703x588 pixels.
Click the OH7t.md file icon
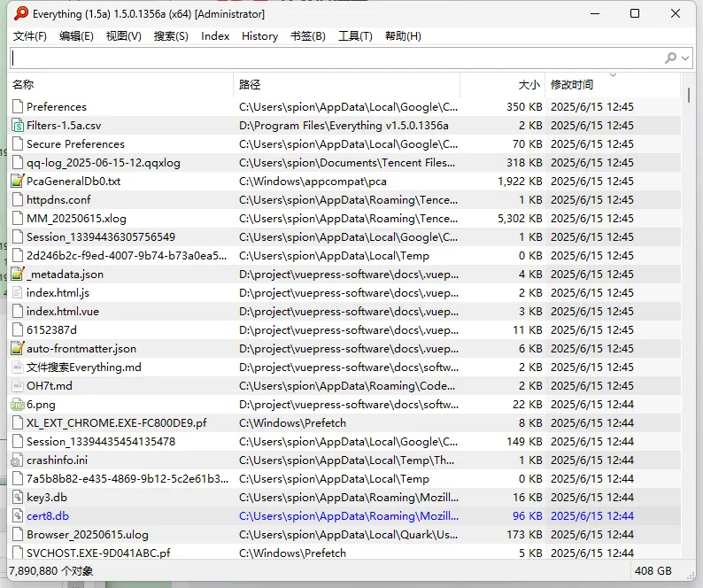click(x=18, y=386)
